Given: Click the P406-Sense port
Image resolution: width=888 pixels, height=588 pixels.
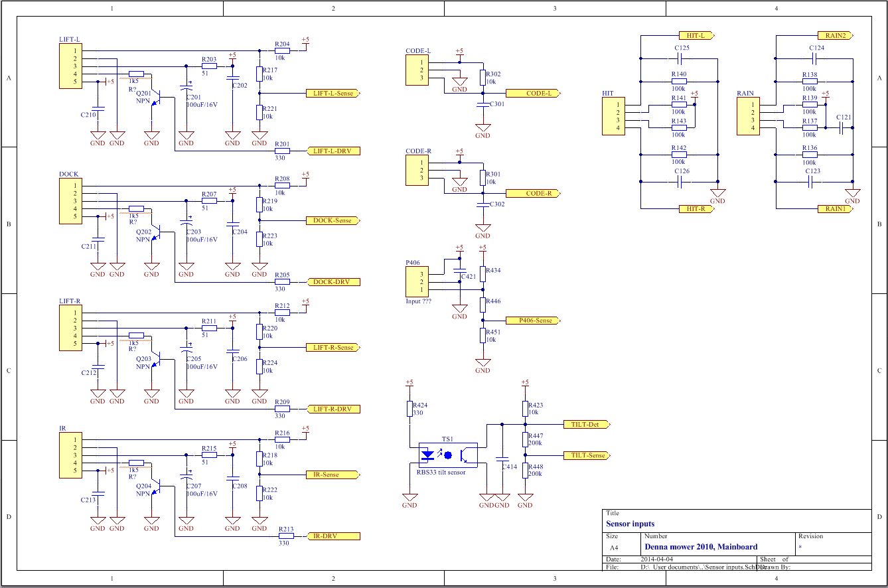Looking at the screenshot, I should 532,321.
